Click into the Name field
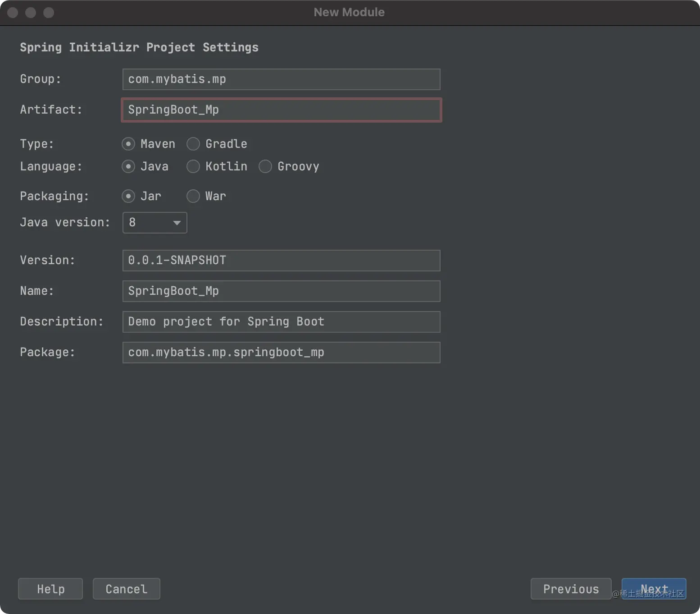 pyautogui.click(x=281, y=291)
